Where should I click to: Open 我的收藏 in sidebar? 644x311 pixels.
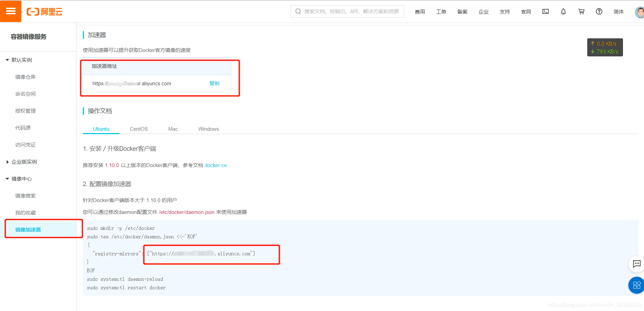tap(25, 213)
